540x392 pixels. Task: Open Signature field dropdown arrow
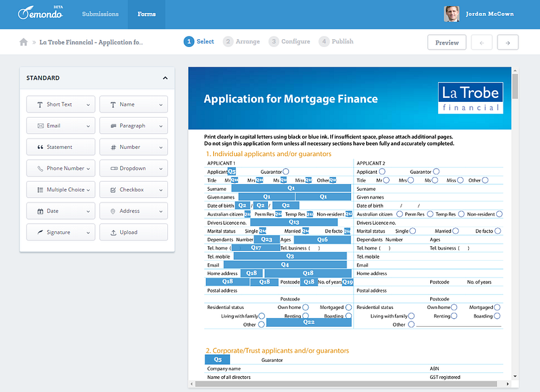88,233
